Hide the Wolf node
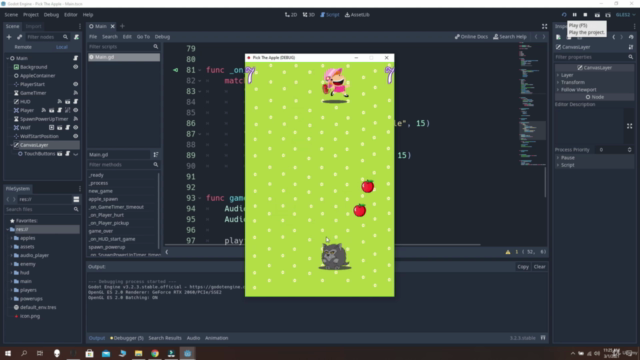Image resolution: width=640 pixels, height=360 pixels. coord(76,128)
